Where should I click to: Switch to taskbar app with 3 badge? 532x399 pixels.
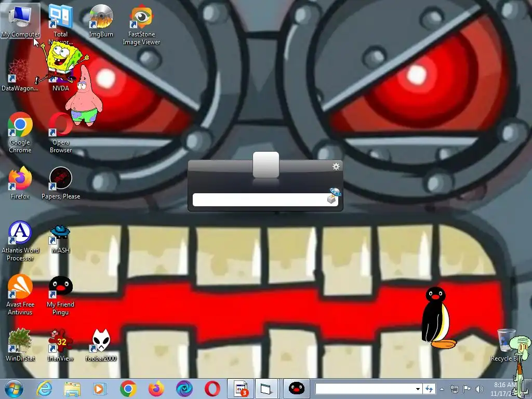coord(241,389)
